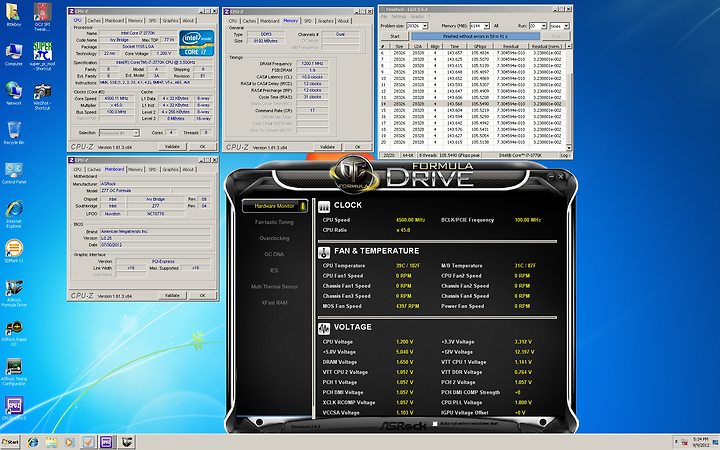Click the LinX results scroll down arrow

click(569, 147)
